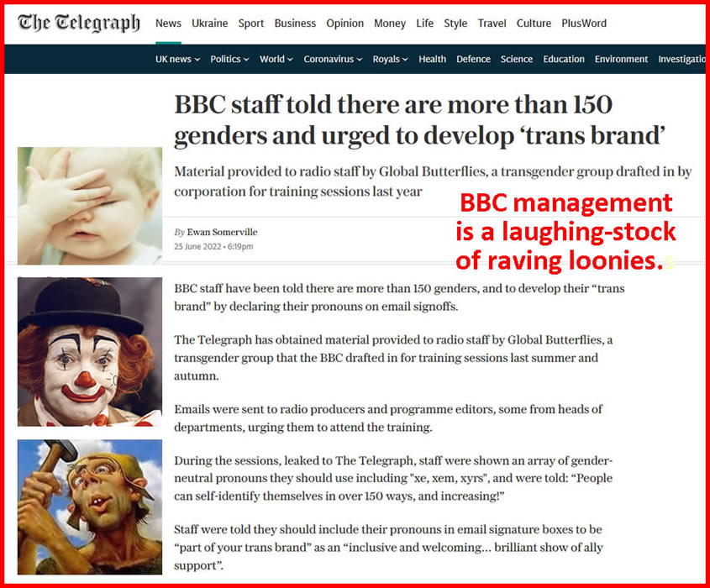The image size is (710, 588).
Task: Open the Business section
Action: pos(295,23)
